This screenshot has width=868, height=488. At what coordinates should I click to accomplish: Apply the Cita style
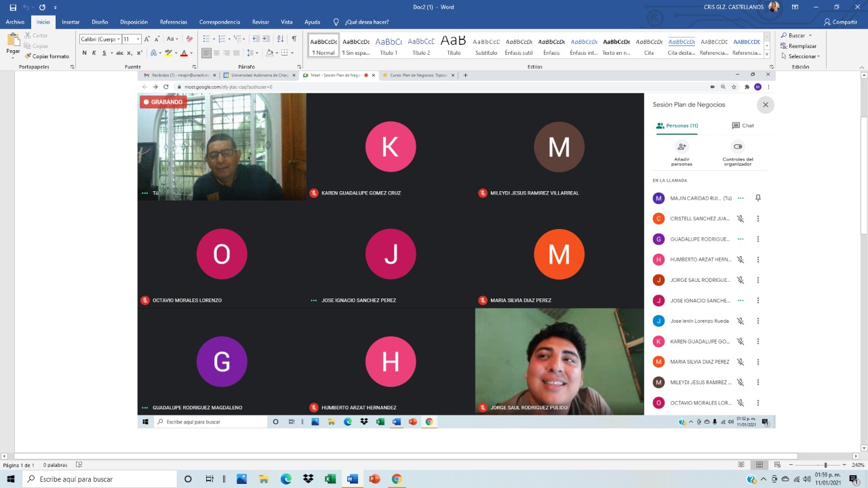(x=649, y=46)
